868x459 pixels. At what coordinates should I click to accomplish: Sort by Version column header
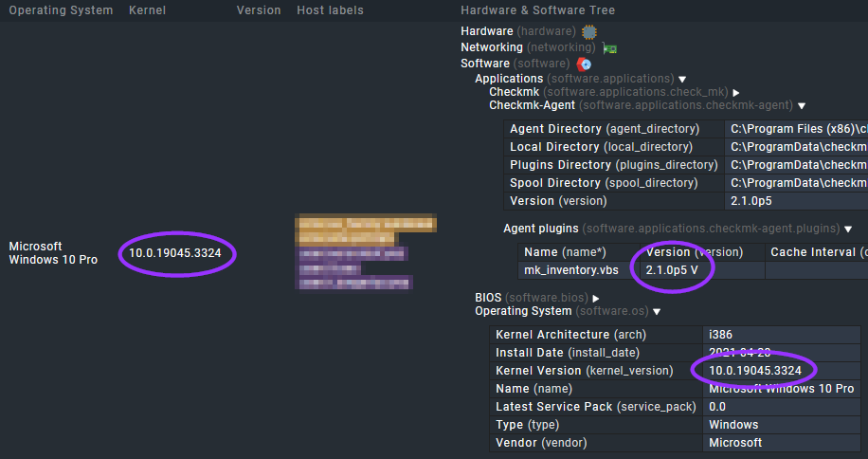[259, 10]
